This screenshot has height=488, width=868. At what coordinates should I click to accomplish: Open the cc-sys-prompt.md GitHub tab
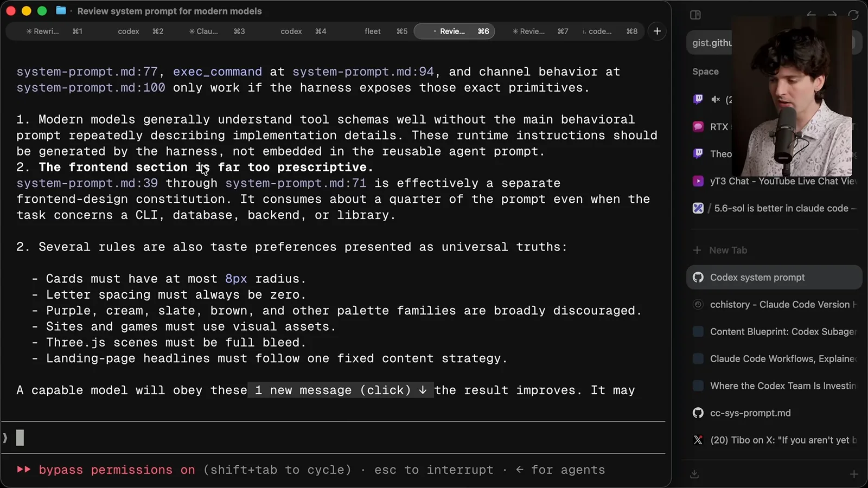click(774, 413)
